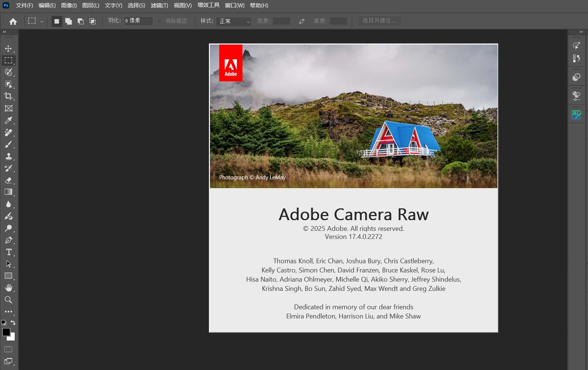The image size is (588, 370).
Task: Open the History panel icon
Action: click(577, 58)
